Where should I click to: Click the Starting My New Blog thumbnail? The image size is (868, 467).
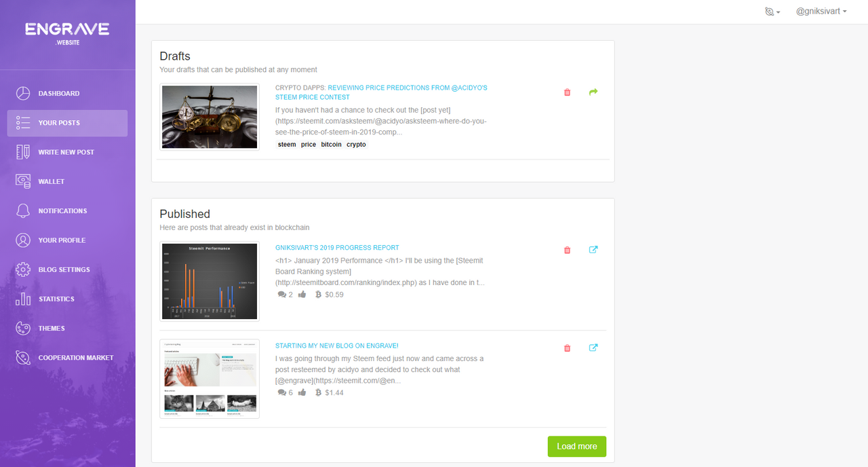coord(210,379)
